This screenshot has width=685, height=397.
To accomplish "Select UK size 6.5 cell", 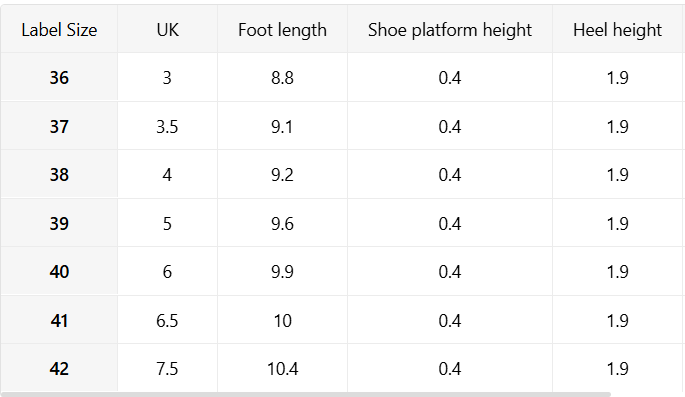I will point(167,320).
